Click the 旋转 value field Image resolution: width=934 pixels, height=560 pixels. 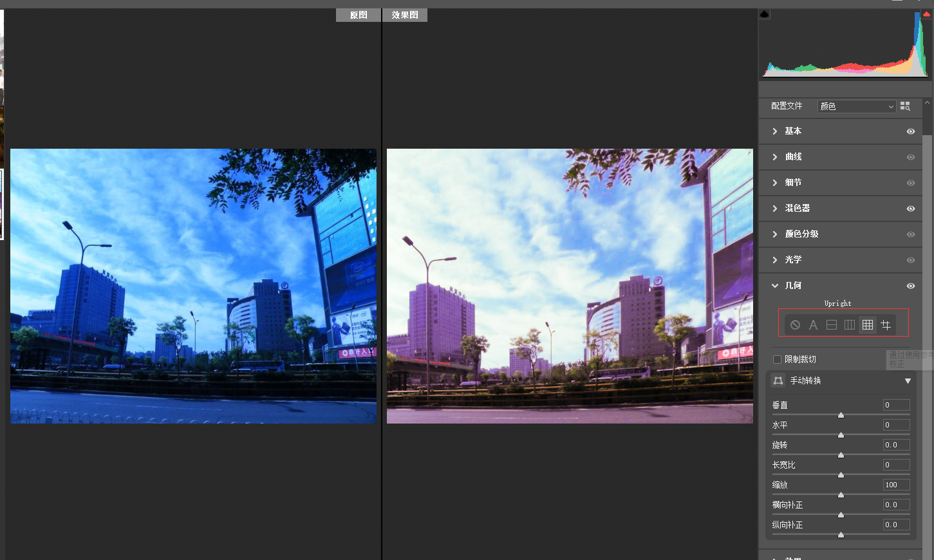(x=896, y=445)
